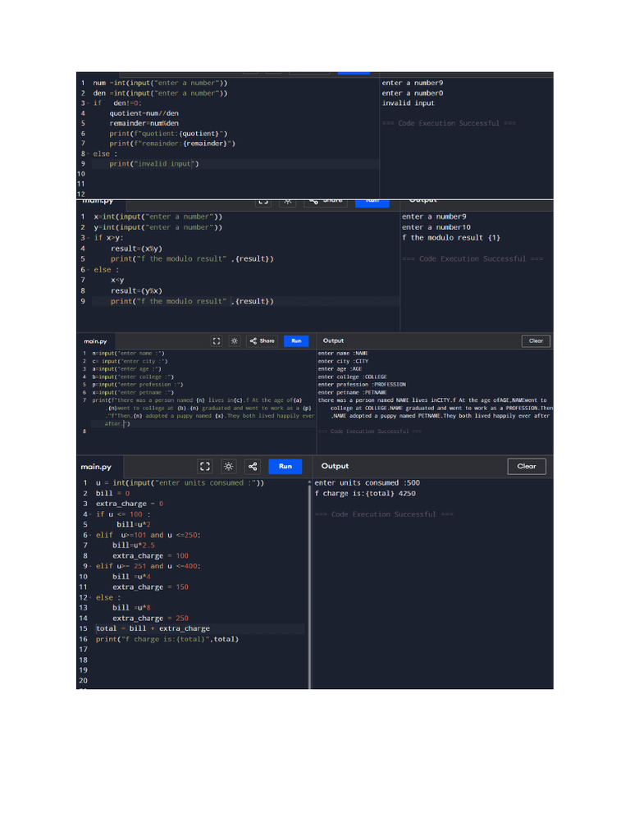The image size is (630, 840).
Task: Click the code line x=input("enter petname :")
Action: click(133, 393)
